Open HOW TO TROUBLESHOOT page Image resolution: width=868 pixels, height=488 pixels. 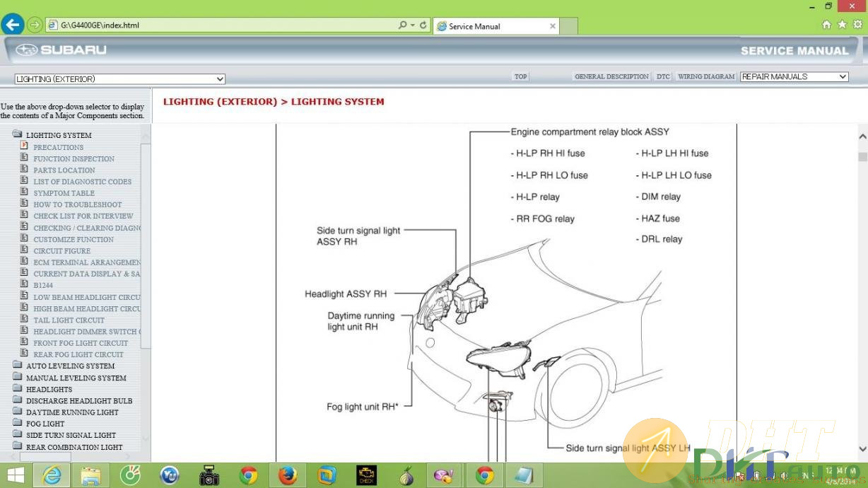78,204
